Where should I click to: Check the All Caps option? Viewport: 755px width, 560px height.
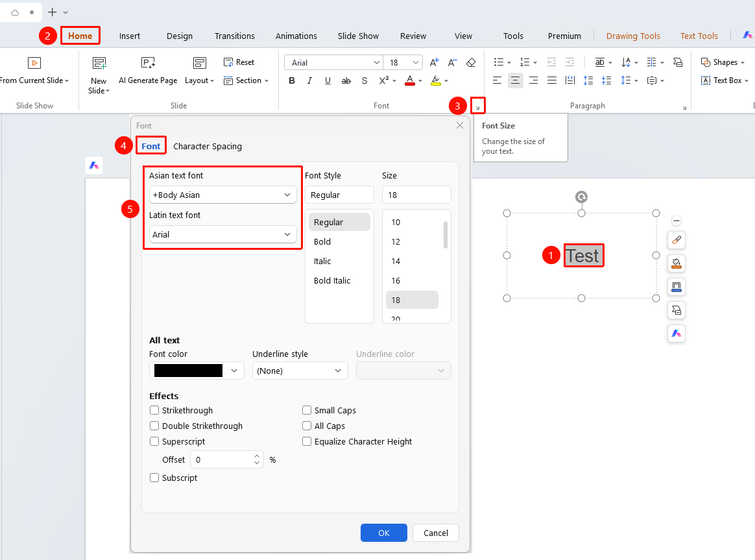point(307,426)
